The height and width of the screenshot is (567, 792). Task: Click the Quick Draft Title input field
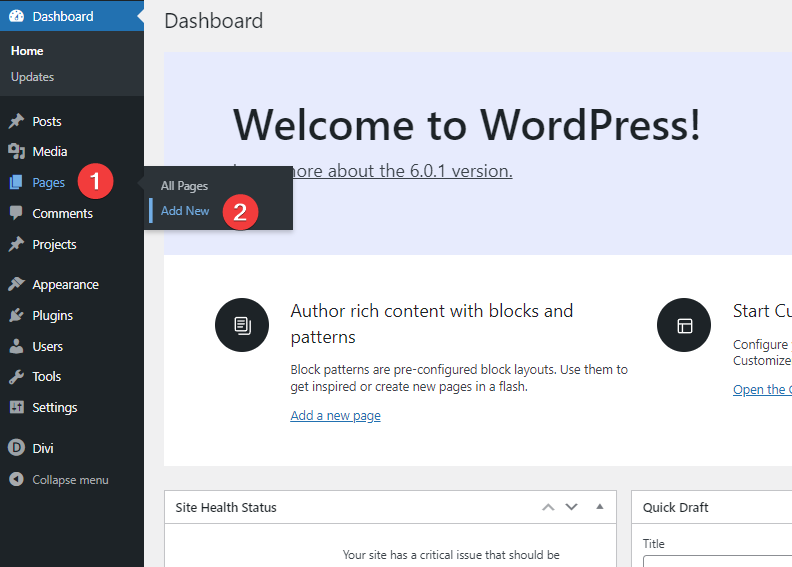pyautogui.click(x=717, y=561)
